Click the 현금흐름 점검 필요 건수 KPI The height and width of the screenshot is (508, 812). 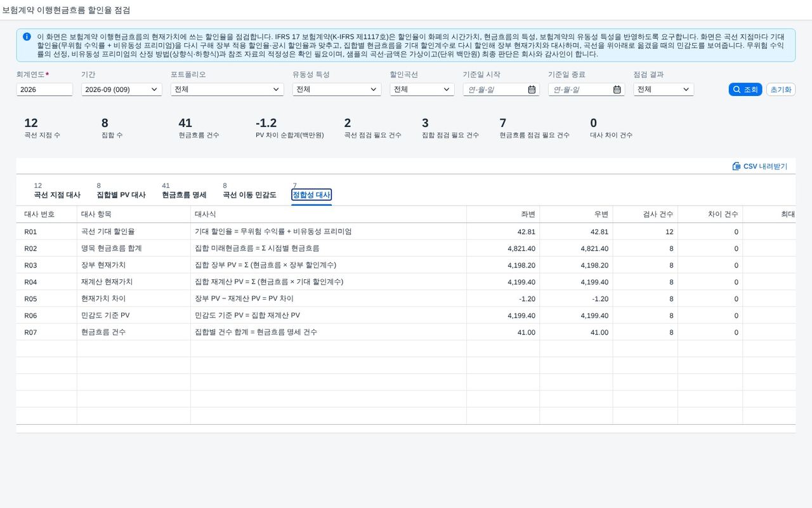[x=534, y=128]
